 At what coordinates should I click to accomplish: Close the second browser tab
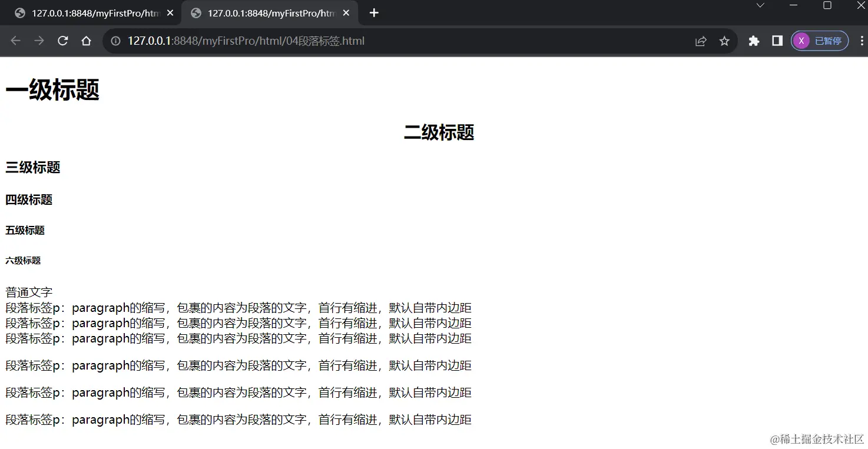(x=346, y=12)
